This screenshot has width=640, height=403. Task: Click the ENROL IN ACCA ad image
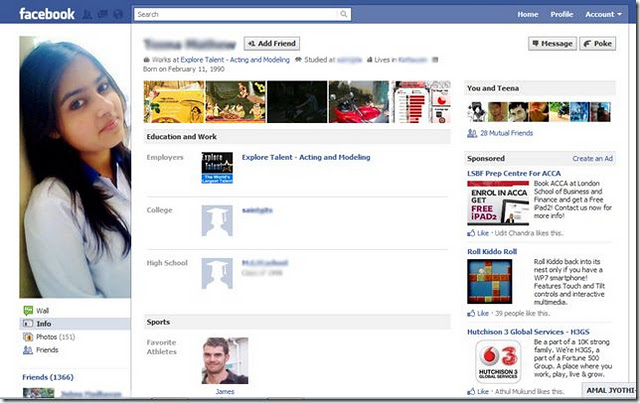498,203
